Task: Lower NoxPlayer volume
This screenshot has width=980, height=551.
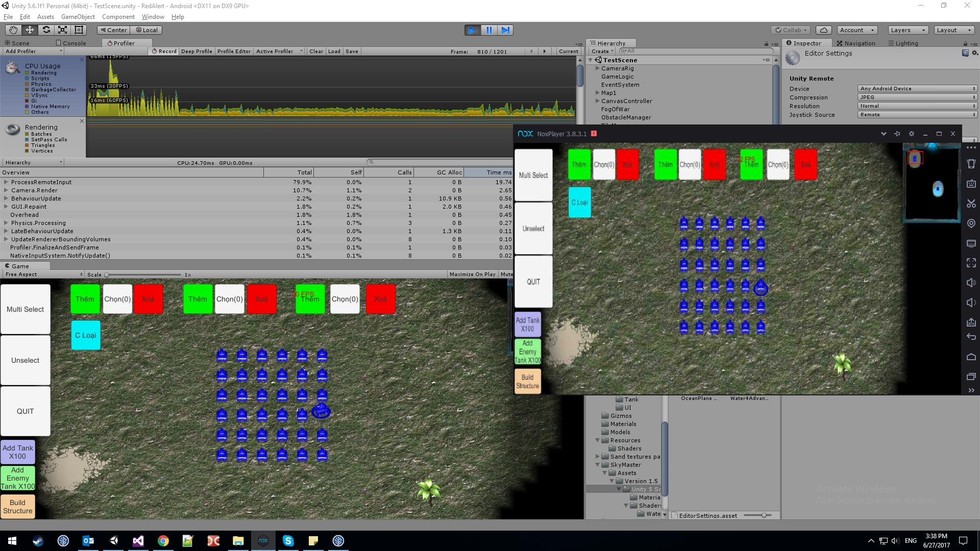Action: pyautogui.click(x=971, y=303)
